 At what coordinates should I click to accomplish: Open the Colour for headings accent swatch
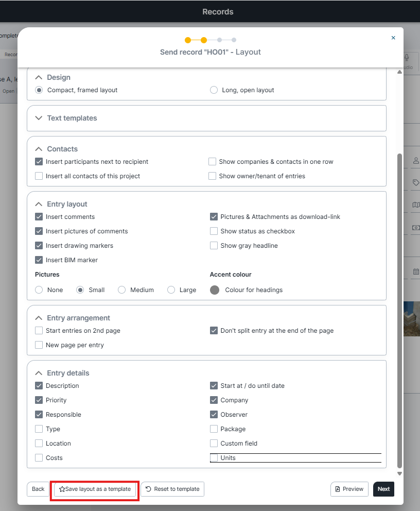click(x=215, y=290)
